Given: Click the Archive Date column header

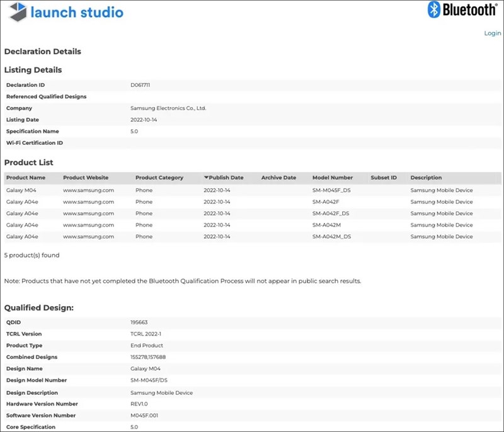Looking at the screenshot, I should [x=278, y=178].
